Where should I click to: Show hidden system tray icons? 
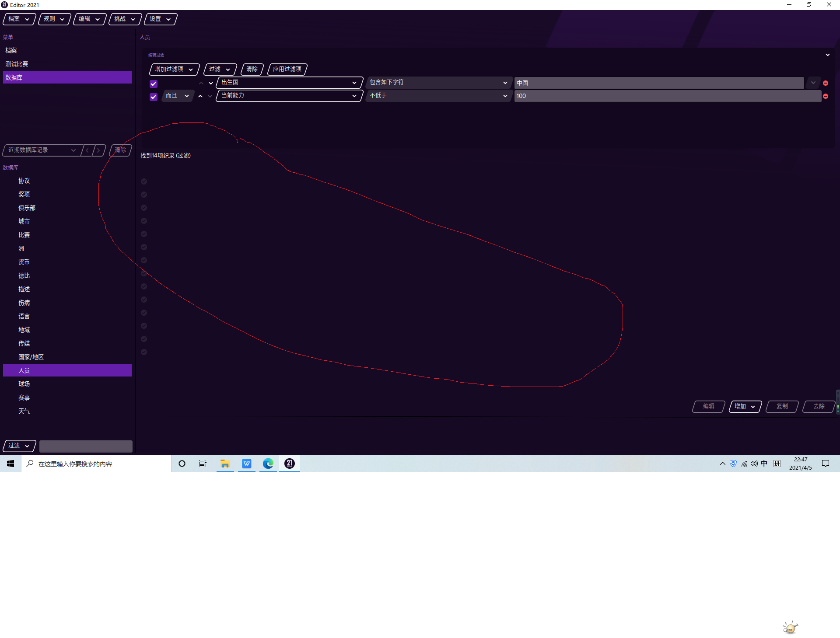(x=722, y=464)
